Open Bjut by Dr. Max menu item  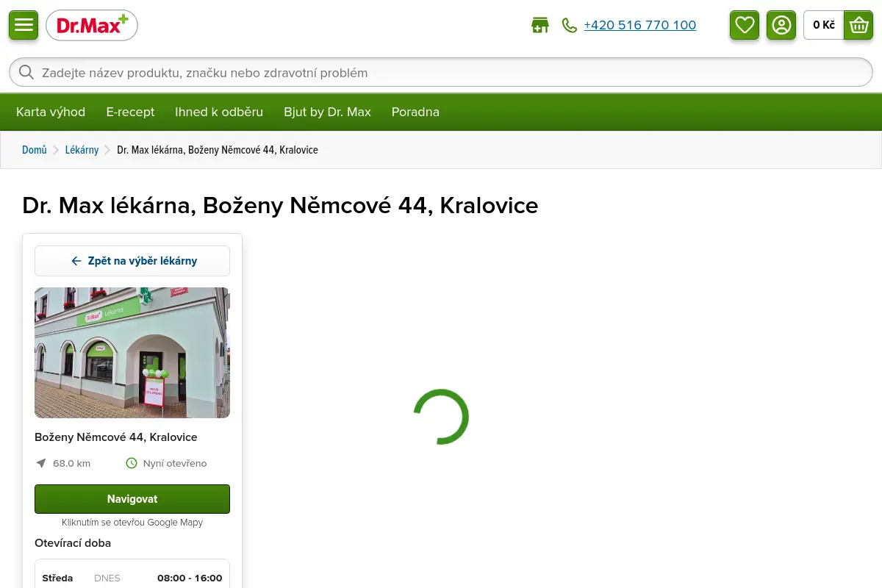coord(327,112)
